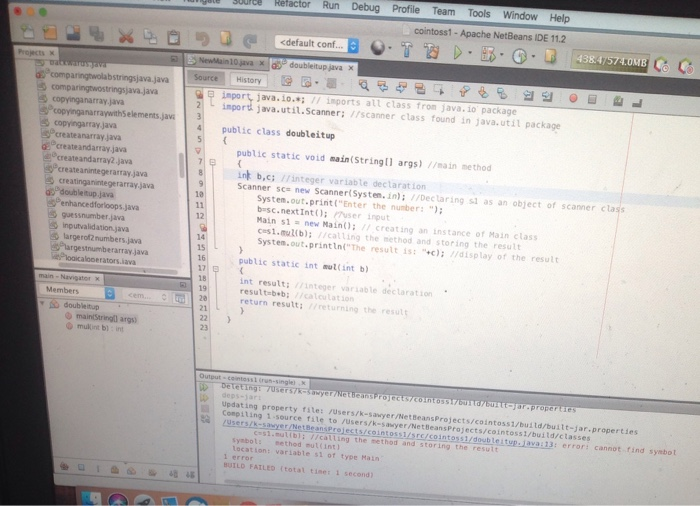This screenshot has height=506, width=700.
Task: Click the Clean and Build hammer-broom icon
Action: pyautogui.click(x=431, y=50)
